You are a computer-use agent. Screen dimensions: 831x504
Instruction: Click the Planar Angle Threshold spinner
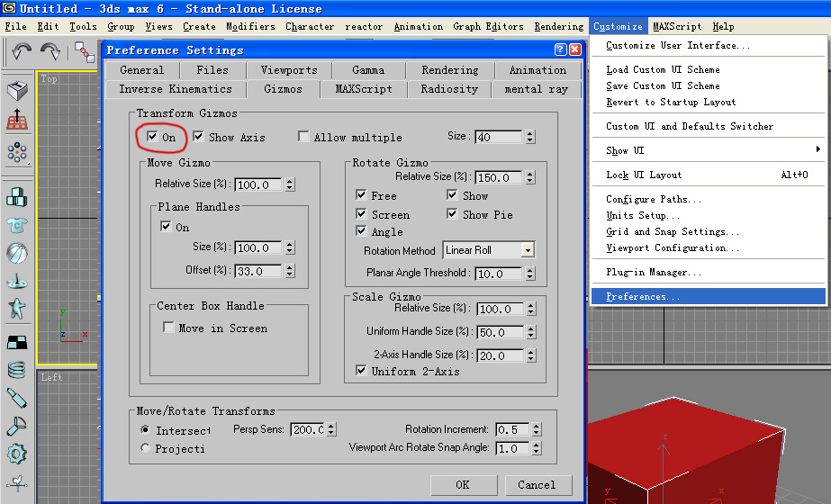(x=530, y=274)
